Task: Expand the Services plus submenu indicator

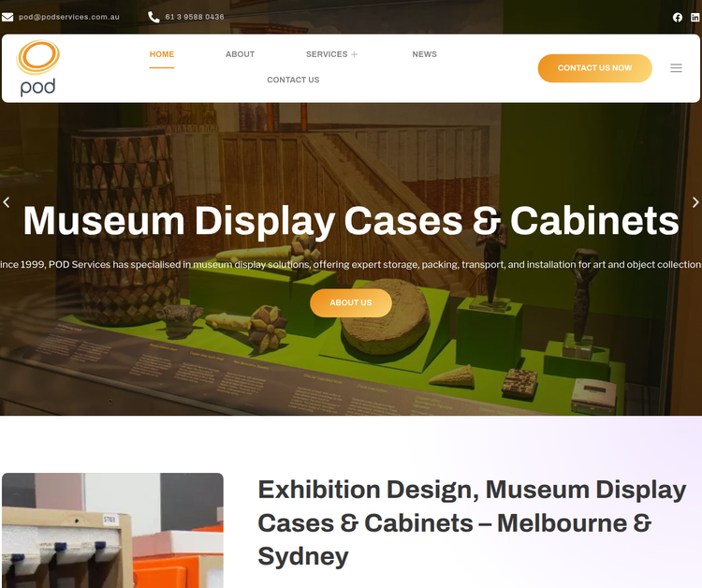Action: (x=354, y=54)
